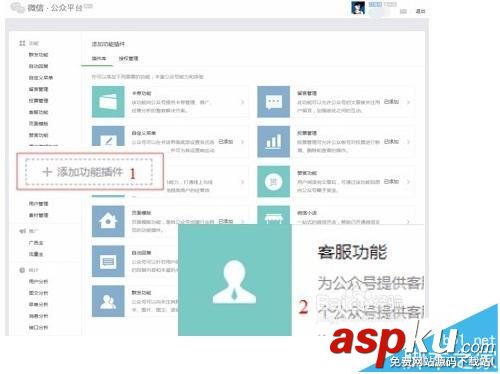This screenshot has height=374, width=500.
Task: Go to 投票管理 in the sidebar
Action: (x=38, y=101)
